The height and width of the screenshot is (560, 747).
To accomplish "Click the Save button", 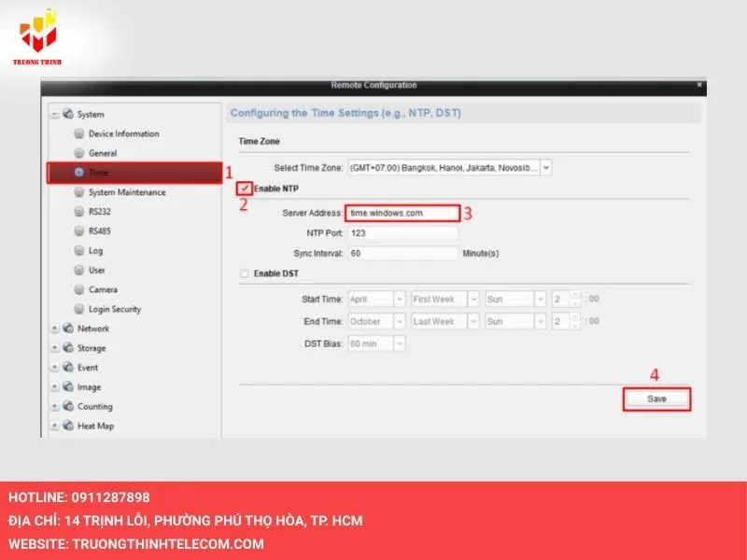I will pos(657,399).
